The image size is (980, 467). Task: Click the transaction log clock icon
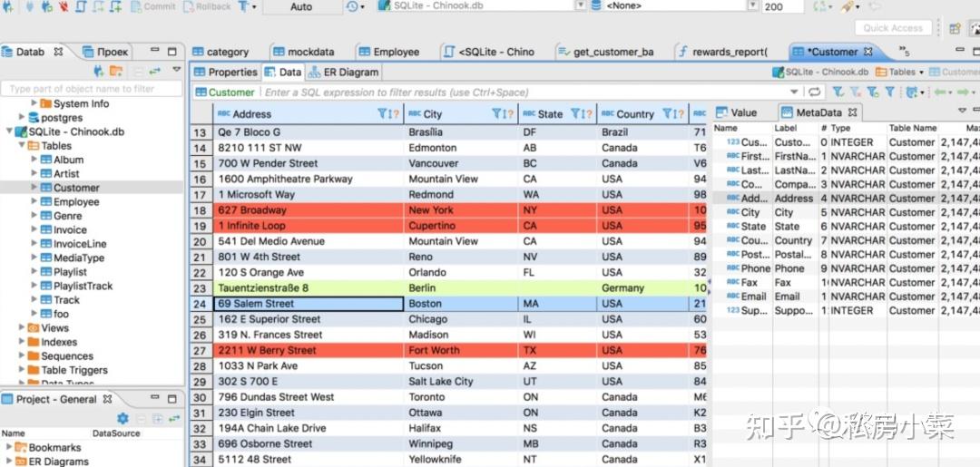(x=352, y=6)
